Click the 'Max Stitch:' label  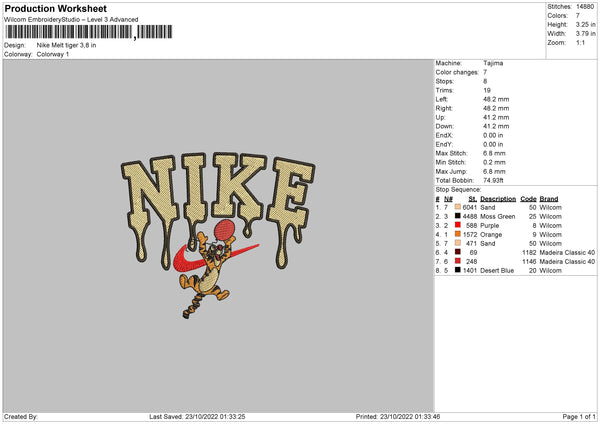(452, 153)
